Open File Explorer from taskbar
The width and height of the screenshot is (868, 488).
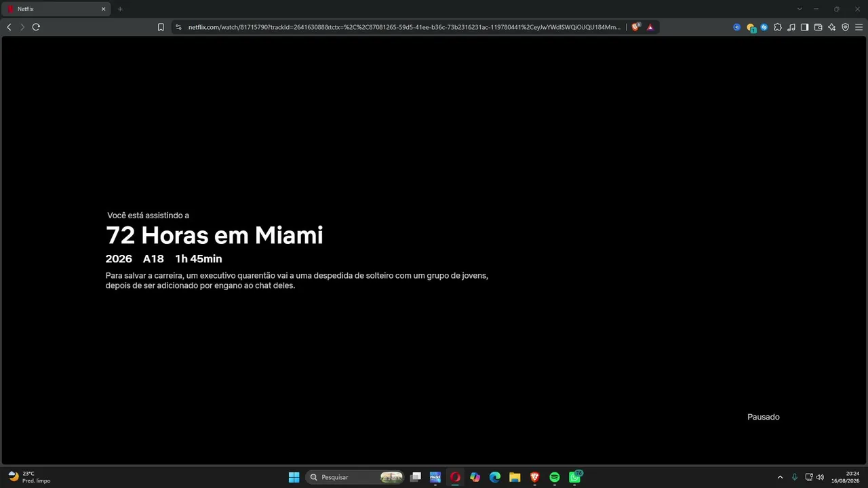(515, 477)
